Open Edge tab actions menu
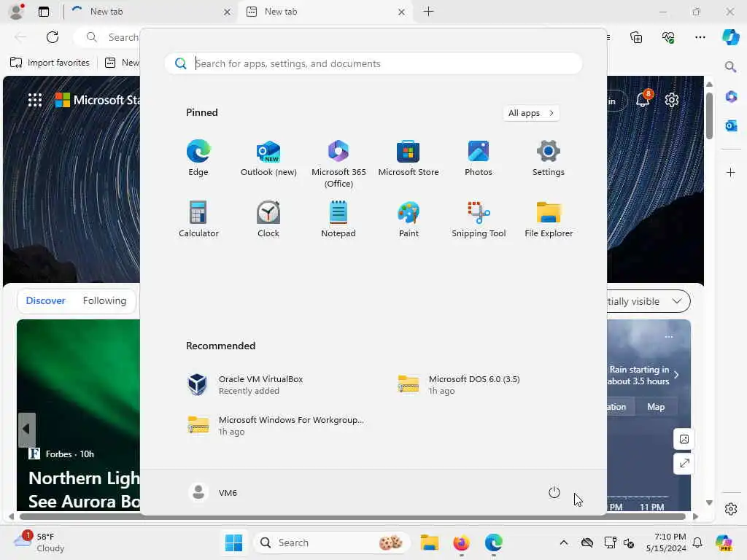This screenshot has height=560, width=747. click(43, 12)
